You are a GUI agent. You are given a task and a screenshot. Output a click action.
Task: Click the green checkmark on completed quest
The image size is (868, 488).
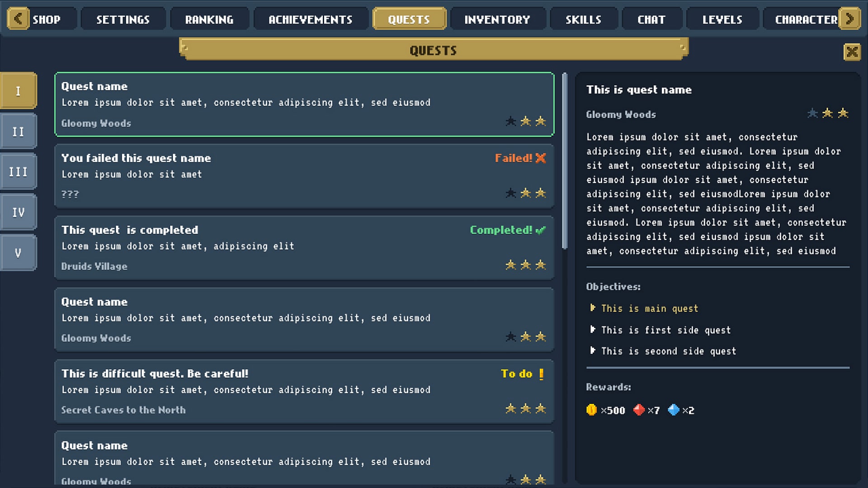pos(541,230)
